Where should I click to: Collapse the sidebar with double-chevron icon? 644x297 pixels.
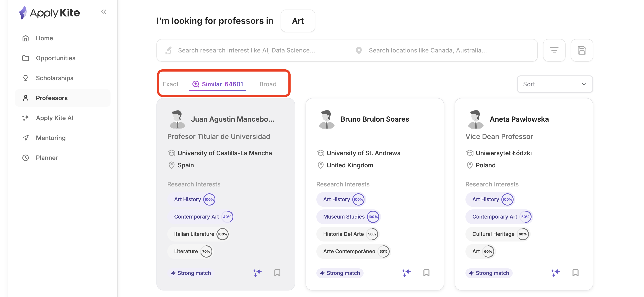coord(104,12)
